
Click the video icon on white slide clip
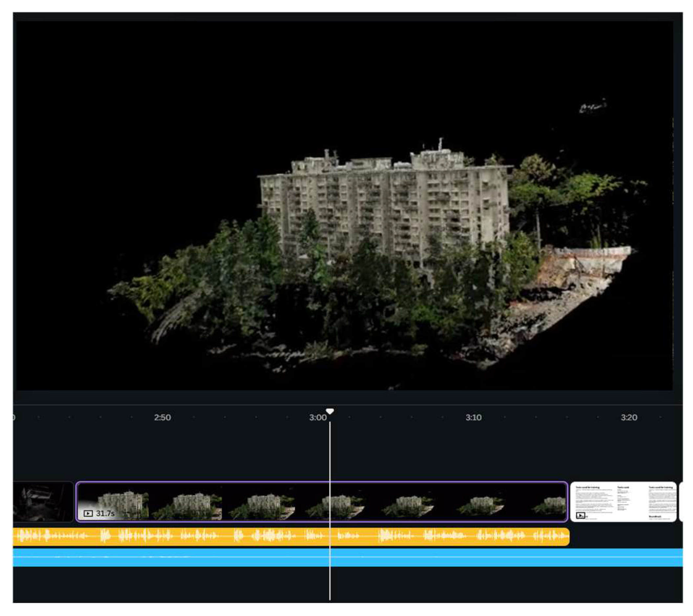(x=580, y=515)
